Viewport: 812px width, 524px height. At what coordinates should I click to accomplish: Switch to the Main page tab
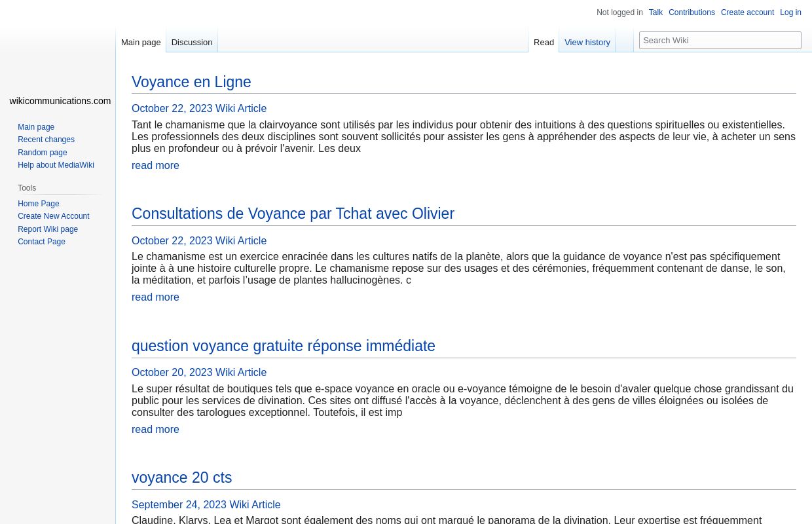pos(141,42)
